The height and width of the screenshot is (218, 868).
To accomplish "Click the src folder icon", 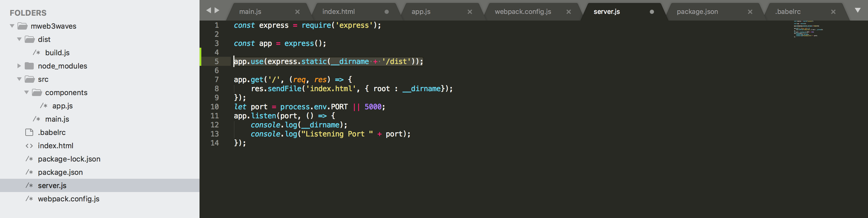I will tap(30, 79).
